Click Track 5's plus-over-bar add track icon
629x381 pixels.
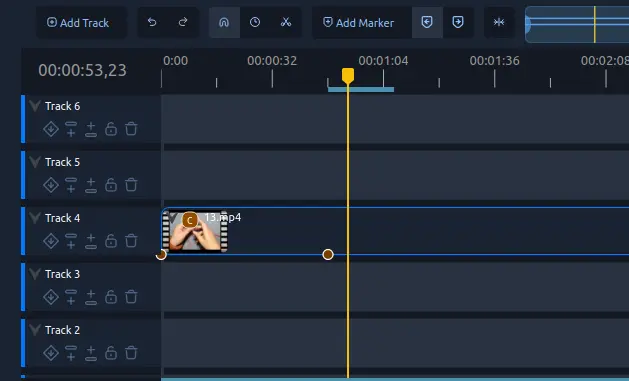91,185
